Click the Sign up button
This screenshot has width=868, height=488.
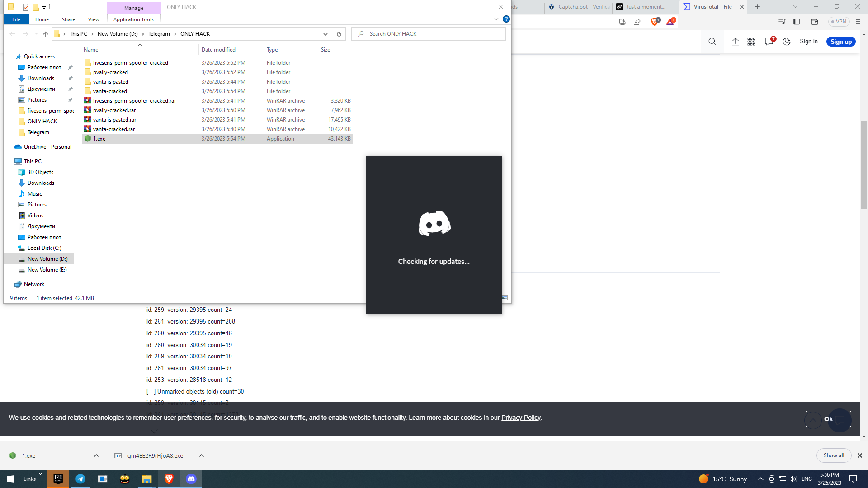point(840,42)
